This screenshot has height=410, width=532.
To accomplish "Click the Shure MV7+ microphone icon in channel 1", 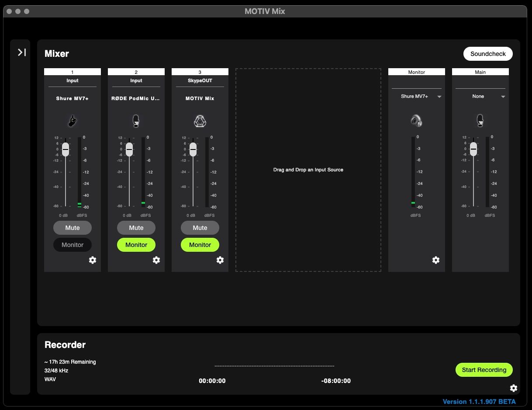I will (x=73, y=121).
